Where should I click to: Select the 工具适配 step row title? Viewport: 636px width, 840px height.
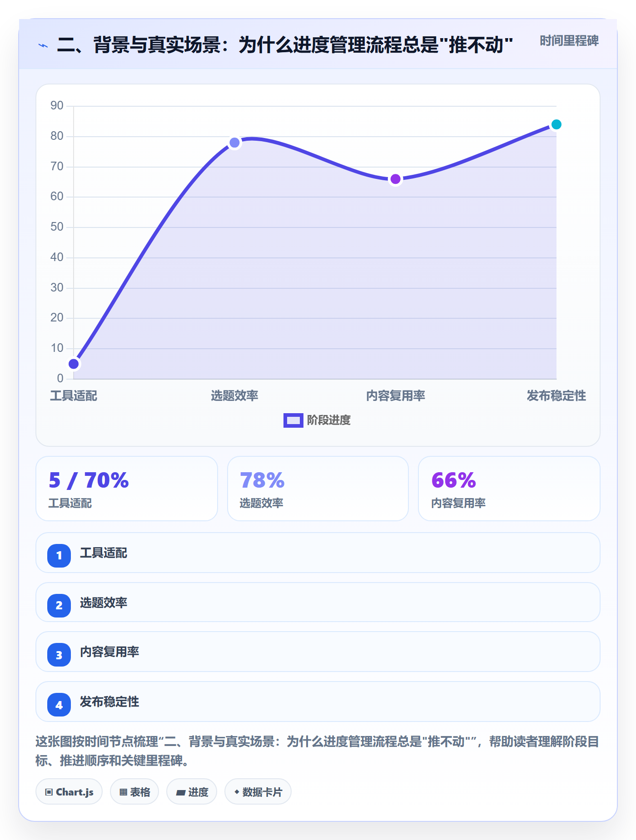click(104, 553)
